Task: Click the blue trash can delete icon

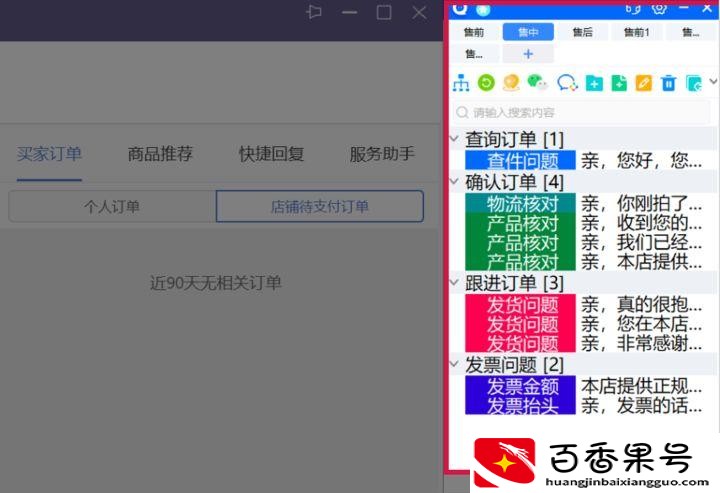Action: pyautogui.click(x=669, y=83)
